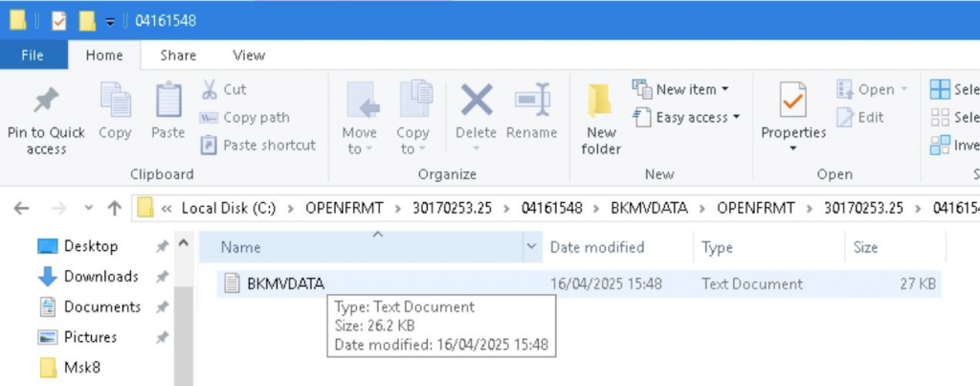Delete the selected file with red X
The image size is (980, 386).
[477, 102]
